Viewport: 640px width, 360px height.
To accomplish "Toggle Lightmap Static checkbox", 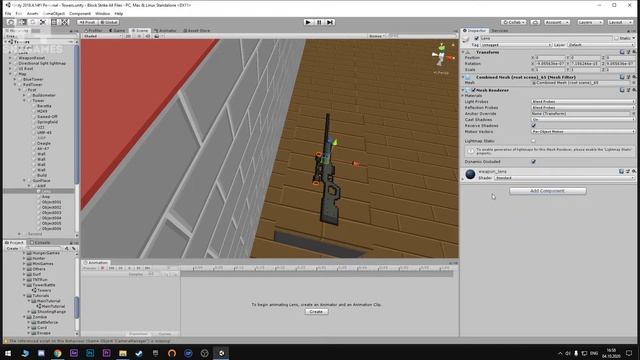I will 533,141.
